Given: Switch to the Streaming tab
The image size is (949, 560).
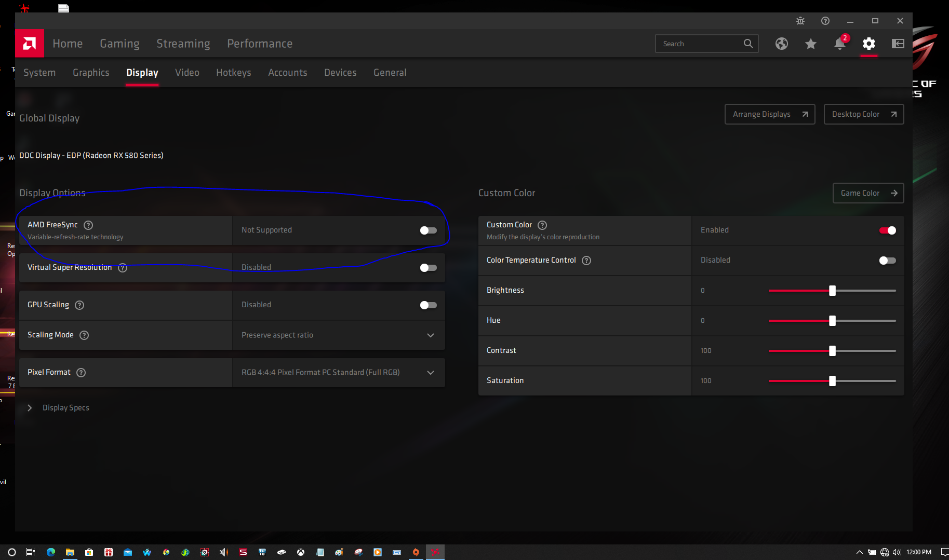Looking at the screenshot, I should pos(183,44).
